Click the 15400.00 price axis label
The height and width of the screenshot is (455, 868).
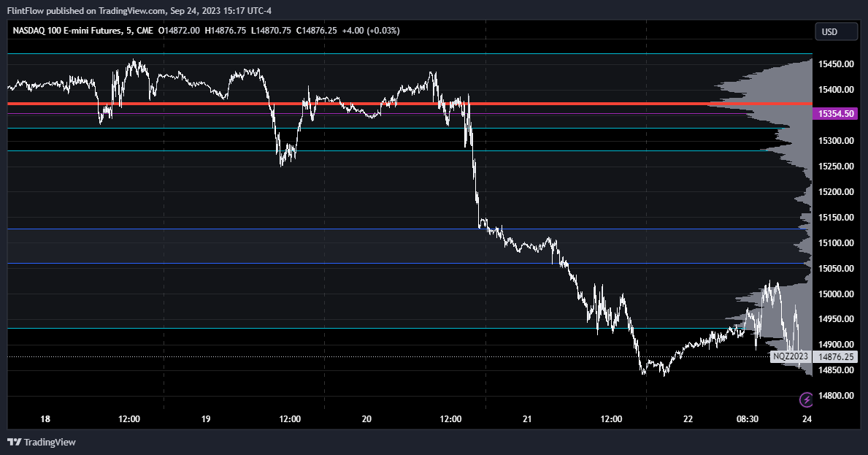coord(836,89)
